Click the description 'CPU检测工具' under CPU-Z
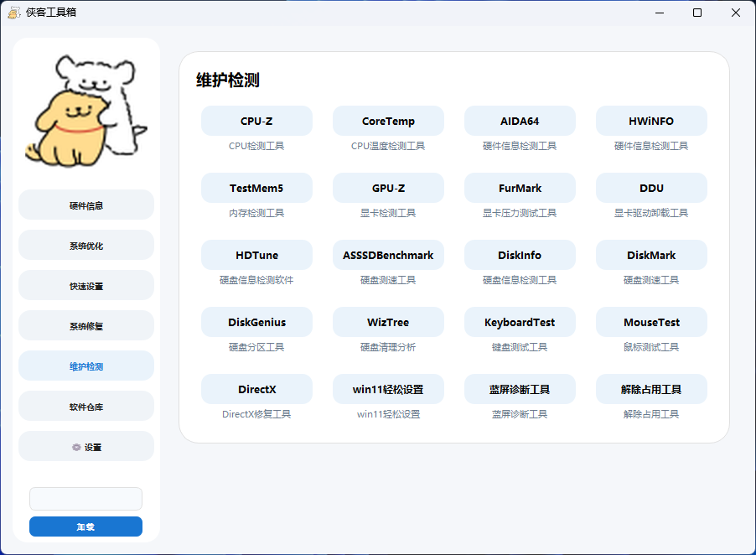The height and width of the screenshot is (555, 756). [256, 146]
